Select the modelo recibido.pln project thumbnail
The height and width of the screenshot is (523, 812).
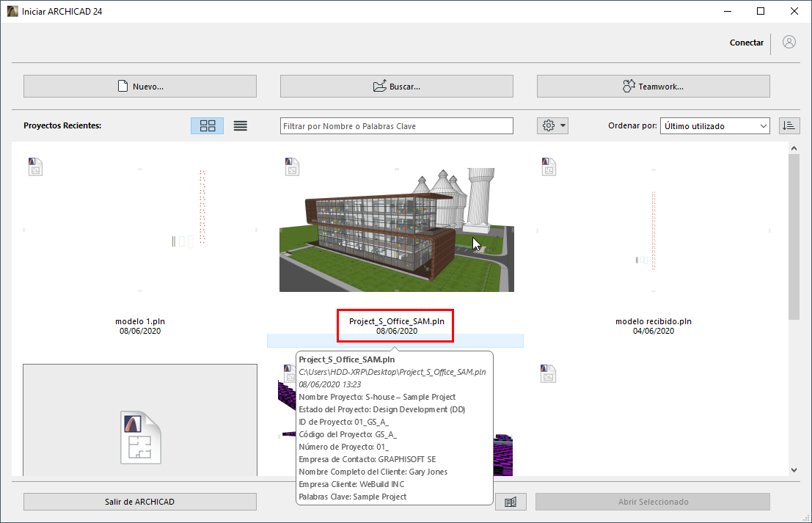pyautogui.click(x=654, y=230)
